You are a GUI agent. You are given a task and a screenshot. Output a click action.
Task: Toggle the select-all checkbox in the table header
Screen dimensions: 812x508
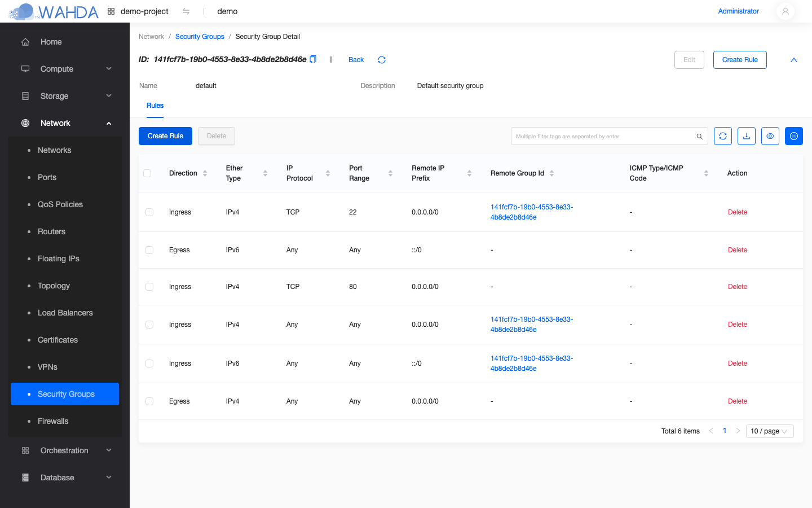147,173
